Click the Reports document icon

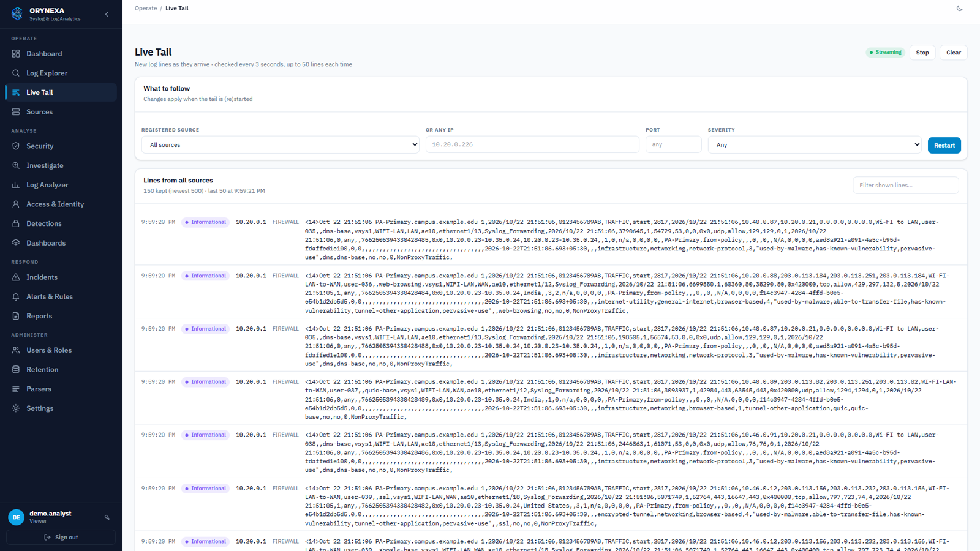point(16,316)
